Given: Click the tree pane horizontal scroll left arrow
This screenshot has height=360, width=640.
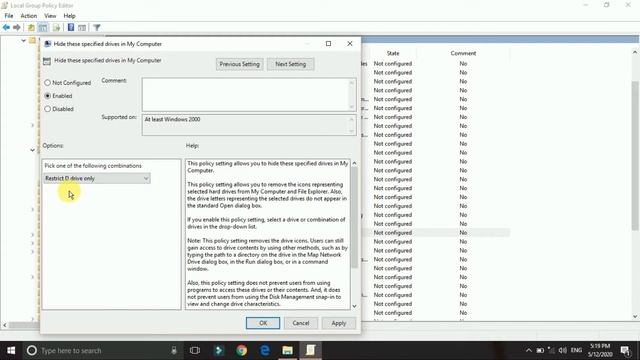Looking at the screenshot, I should pyautogui.click(x=4, y=325).
